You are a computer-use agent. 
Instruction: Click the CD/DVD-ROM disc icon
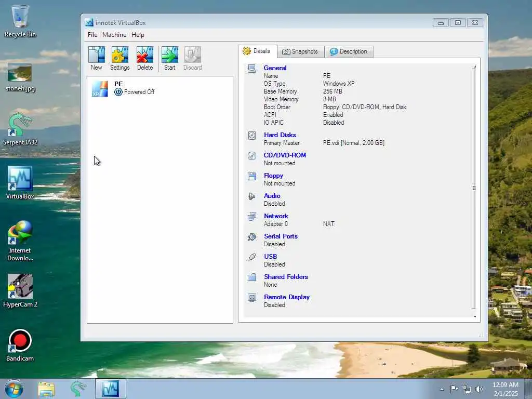point(252,156)
